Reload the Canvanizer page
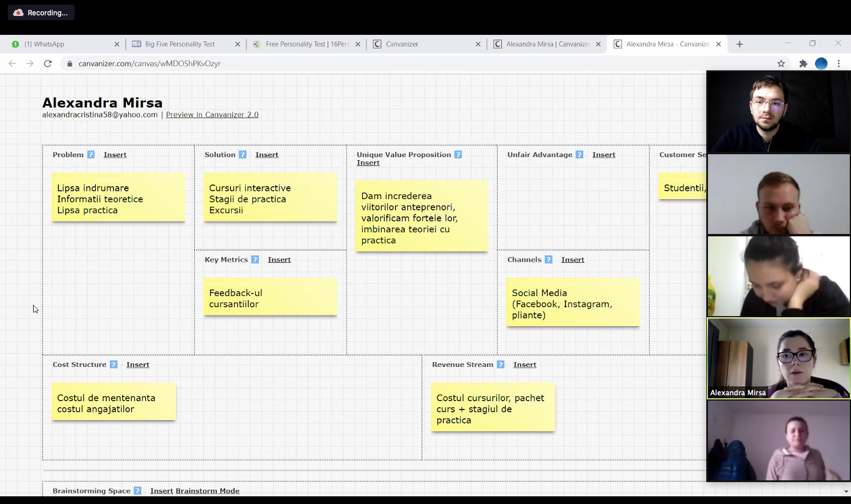Viewport: 851px width, 504px height. coord(48,64)
